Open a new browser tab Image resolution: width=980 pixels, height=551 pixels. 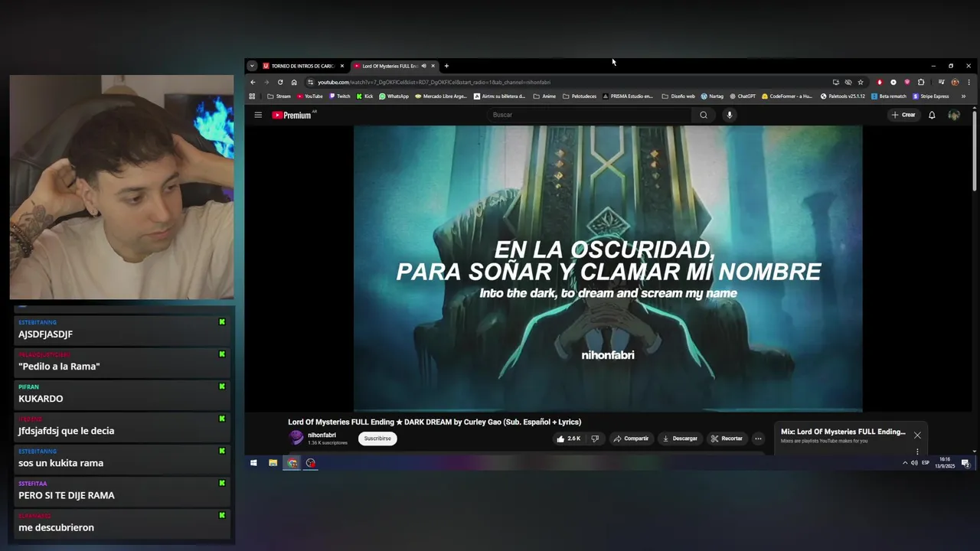tap(446, 66)
